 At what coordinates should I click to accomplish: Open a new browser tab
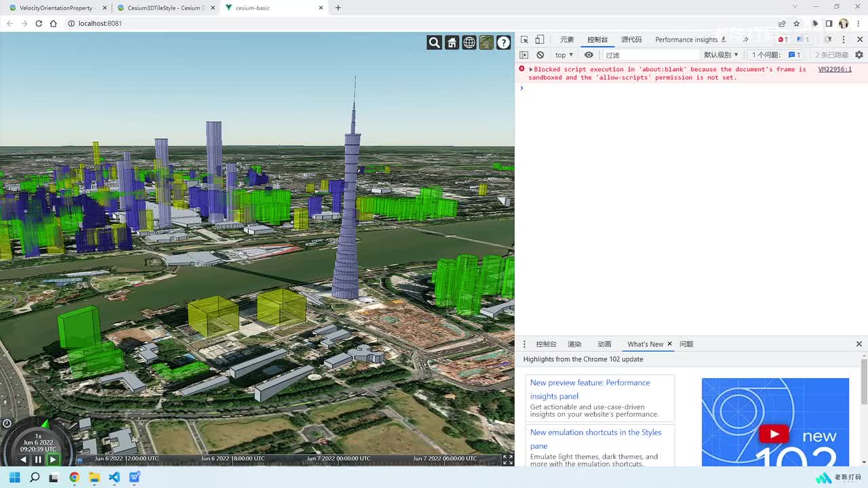[x=338, y=8]
